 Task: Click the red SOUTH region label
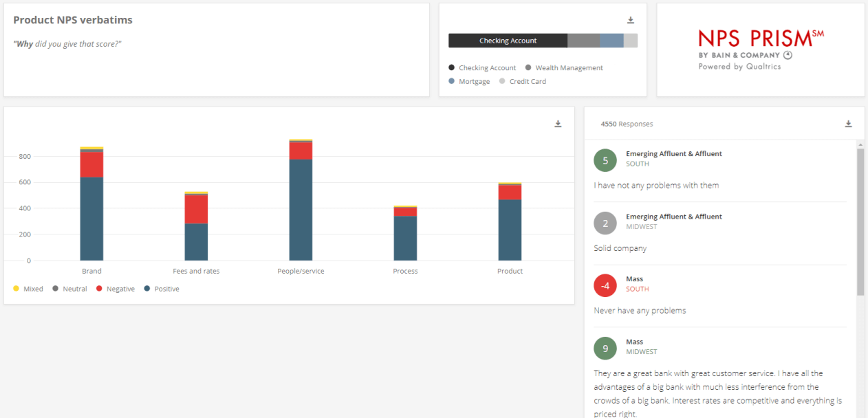(x=638, y=289)
